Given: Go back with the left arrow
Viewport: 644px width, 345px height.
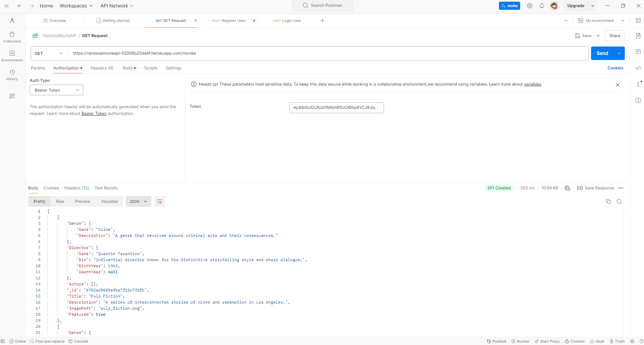Looking at the screenshot, I should click(x=20, y=6).
